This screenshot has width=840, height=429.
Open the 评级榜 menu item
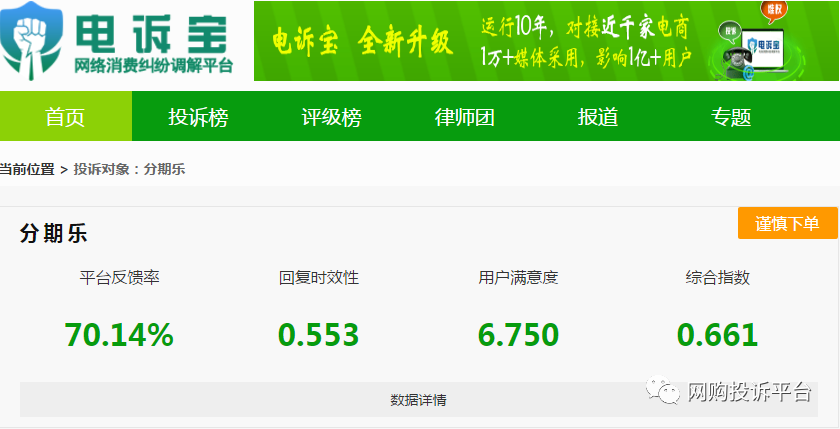point(332,117)
